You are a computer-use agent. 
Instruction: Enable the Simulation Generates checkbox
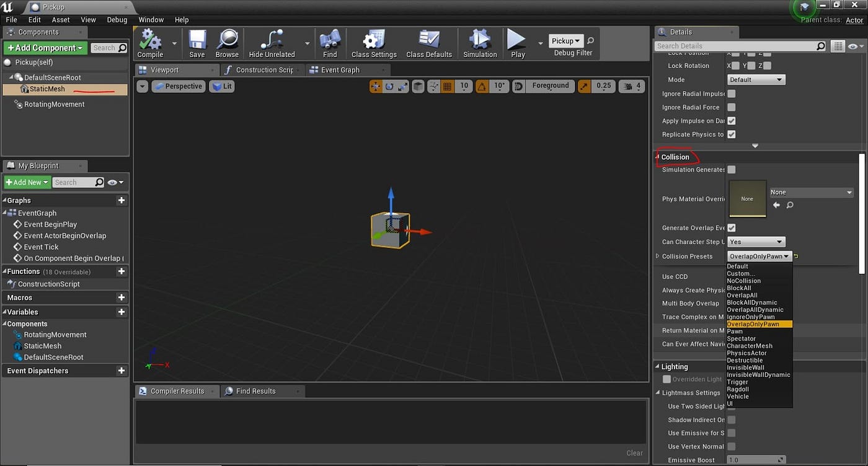pyautogui.click(x=731, y=169)
